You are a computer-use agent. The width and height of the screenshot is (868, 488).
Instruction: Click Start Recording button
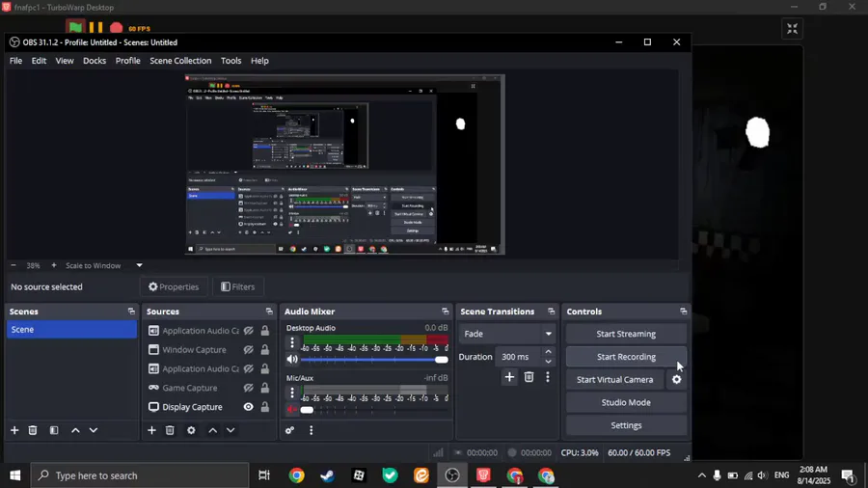(626, 357)
